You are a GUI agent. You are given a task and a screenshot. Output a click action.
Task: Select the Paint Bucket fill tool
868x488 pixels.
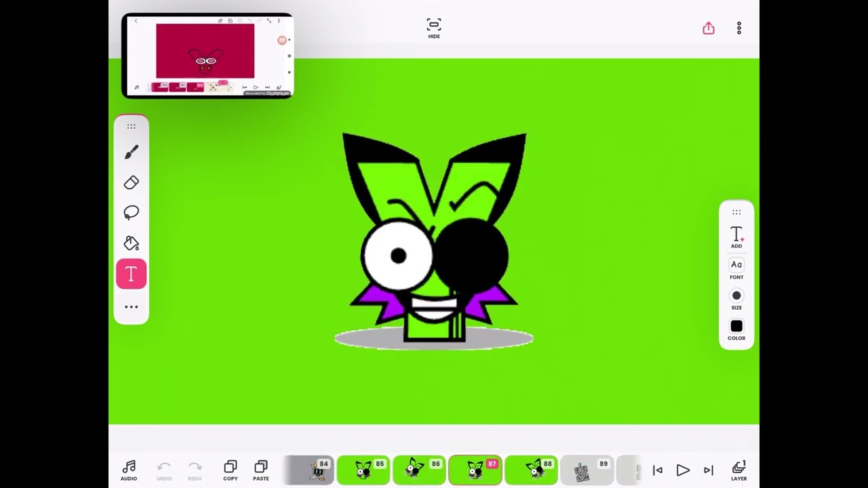pyautogui.click(x=132, y=243)
